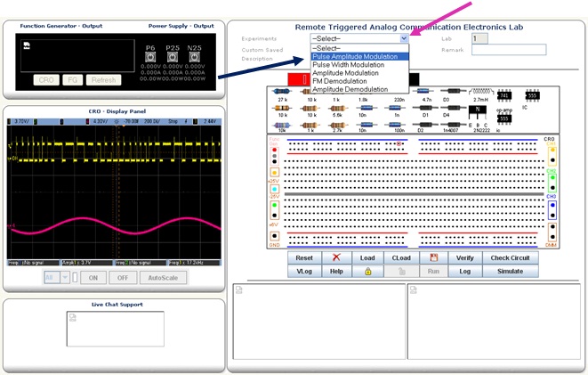Select FM Demodulation experiment
This screenshot has width=588, height=375.
tap(359, 81)
